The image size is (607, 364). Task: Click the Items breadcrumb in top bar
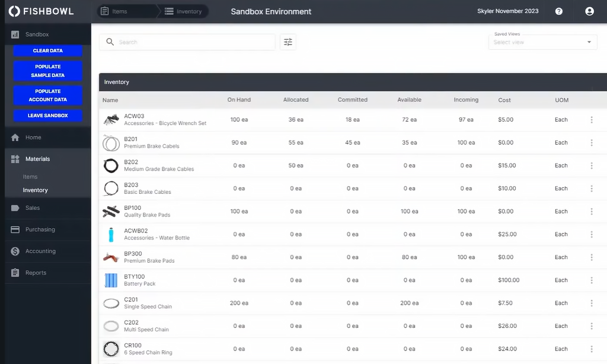119,11
